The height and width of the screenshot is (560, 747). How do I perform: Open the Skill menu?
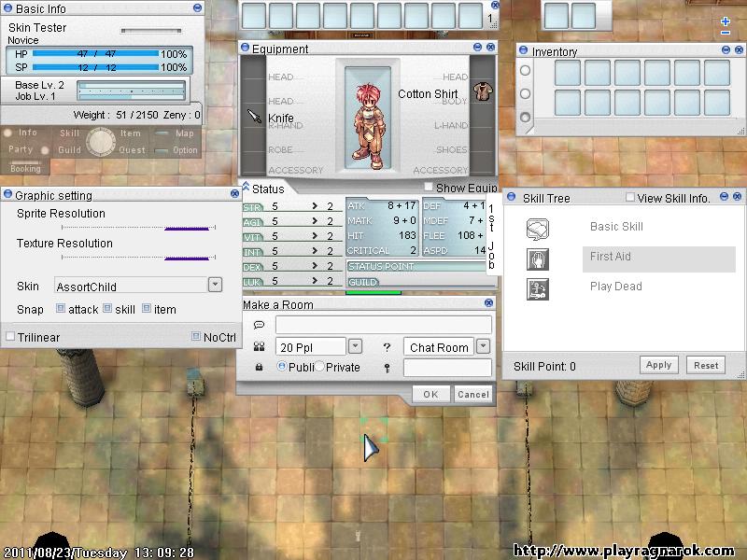(x=69, y=133)
